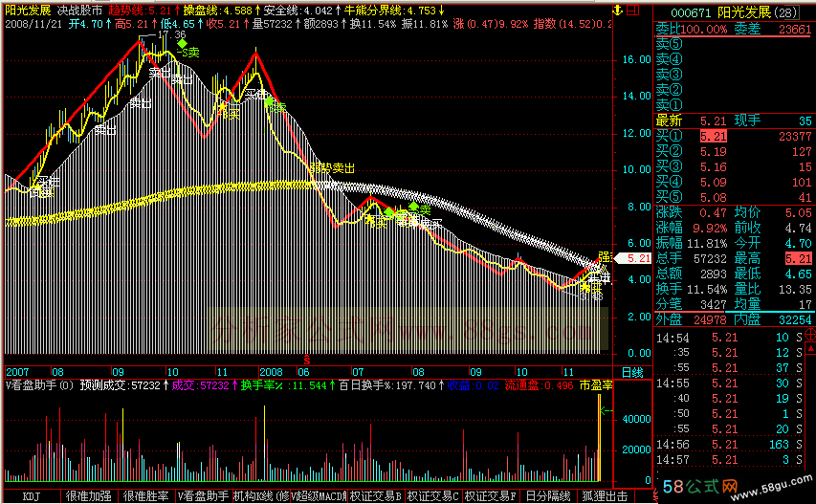The height and width of the screenshot is (504, 816).
Task: Click the 14:57 tick row
Action: click(729, 460)
